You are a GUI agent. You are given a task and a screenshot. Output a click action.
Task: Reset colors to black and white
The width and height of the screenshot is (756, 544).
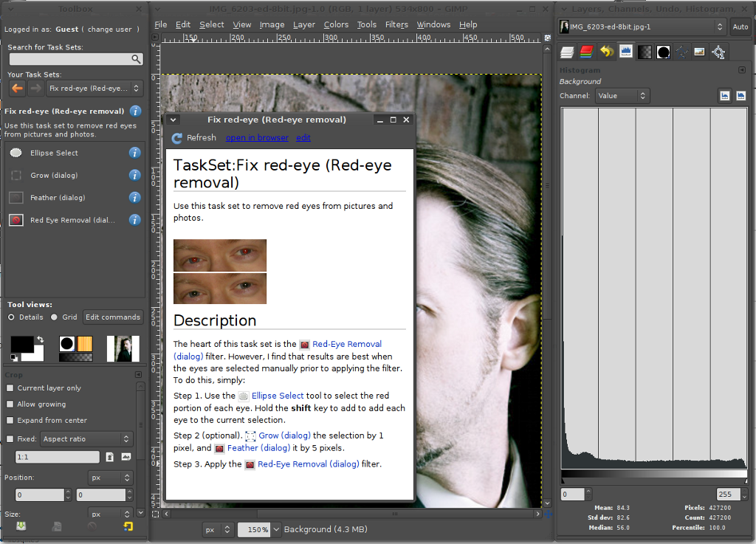point(14,357)
